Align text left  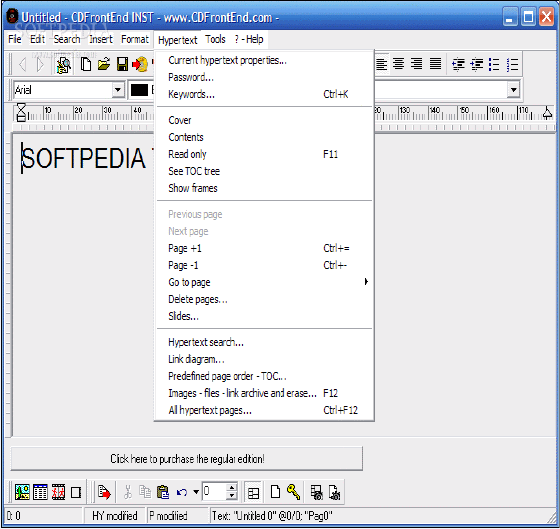[381, 64]
